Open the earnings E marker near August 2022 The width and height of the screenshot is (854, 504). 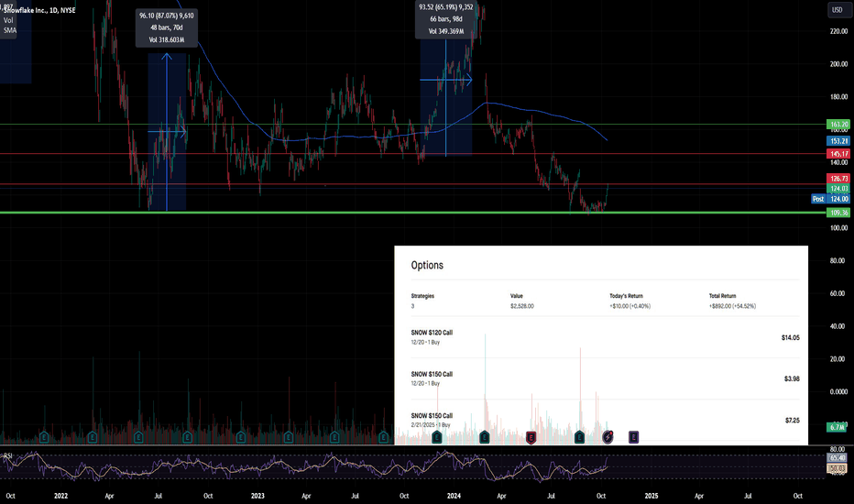187,437
